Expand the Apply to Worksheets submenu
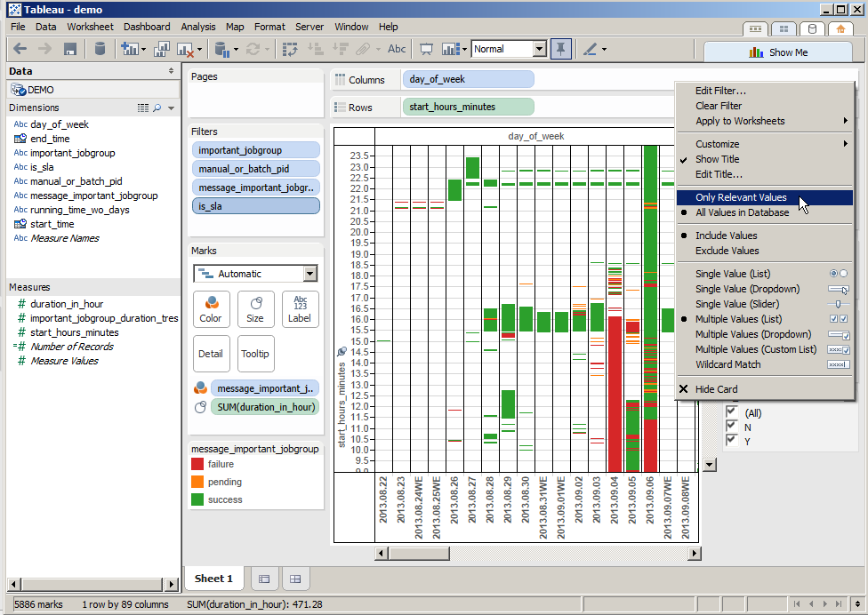868x615 pixels. (765, 121)
